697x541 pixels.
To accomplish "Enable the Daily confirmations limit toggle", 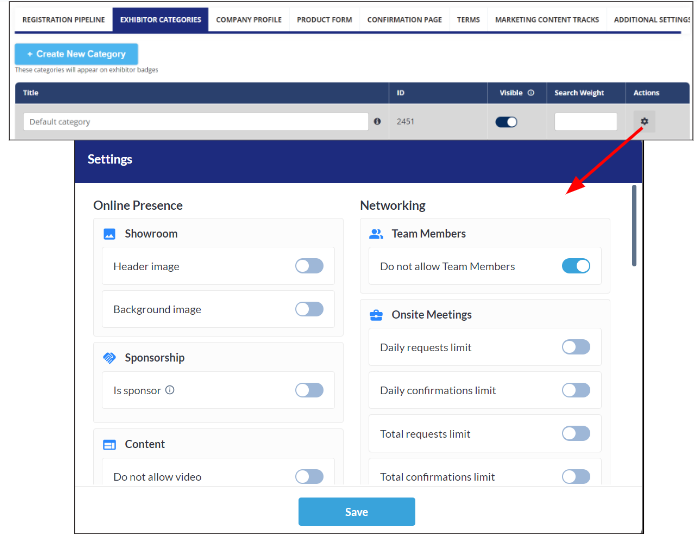I will tap(576, 390).
